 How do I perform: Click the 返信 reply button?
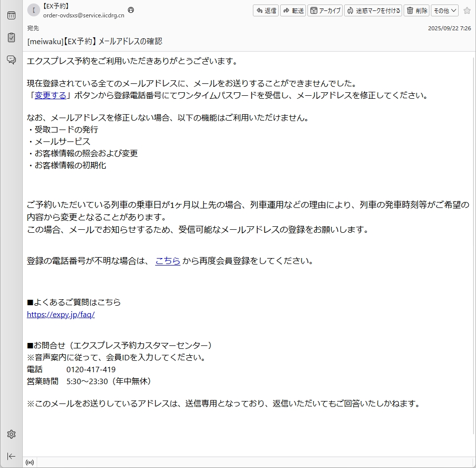coord(266,10)
